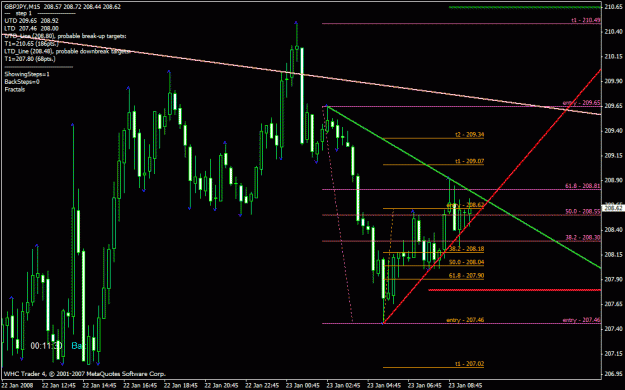Click the 't1 - 209.07' orange label
The image size is (625, 390).
pyautogui.click(x=470, y=161)
